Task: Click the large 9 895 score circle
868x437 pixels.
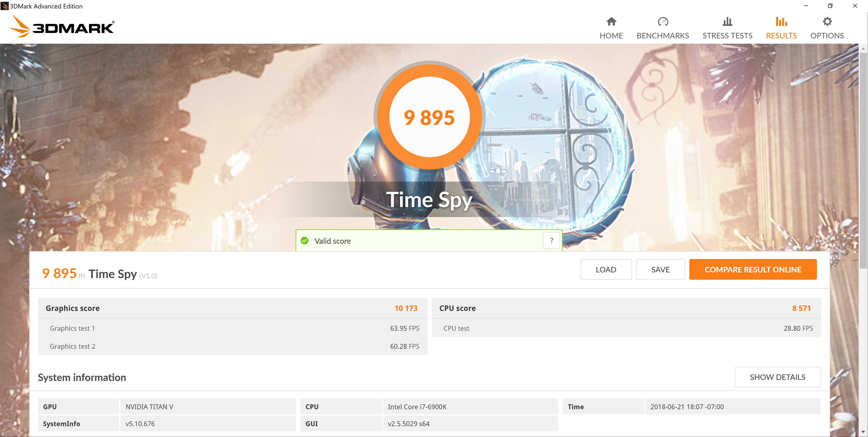Action: 429,117
